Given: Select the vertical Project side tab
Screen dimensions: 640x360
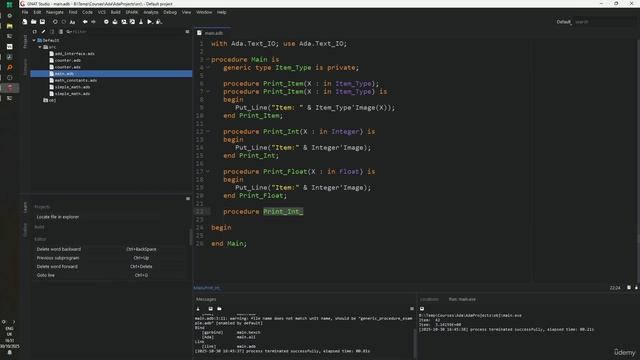Looking at the screenshot, I should pyautogui.click(x=25, y=41).
